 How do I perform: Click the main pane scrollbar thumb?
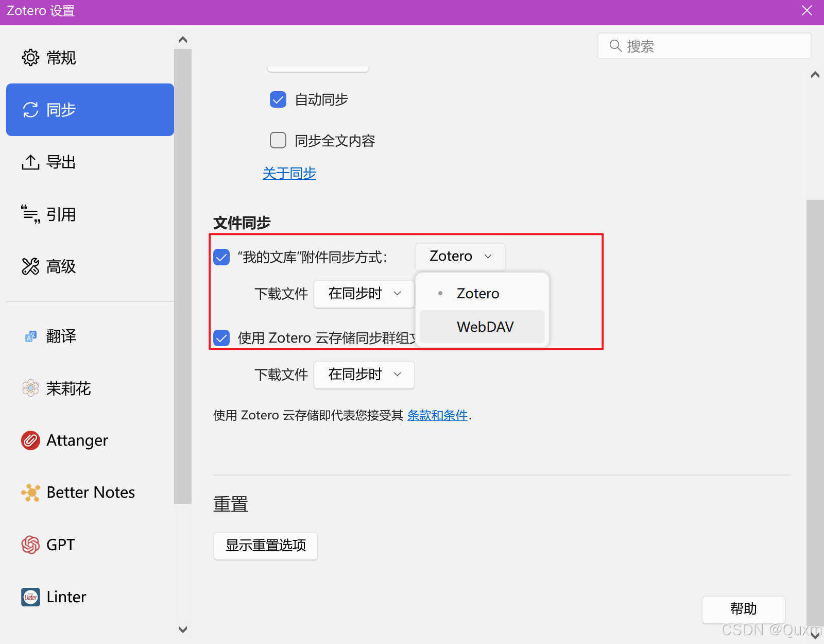click(815, 413)
